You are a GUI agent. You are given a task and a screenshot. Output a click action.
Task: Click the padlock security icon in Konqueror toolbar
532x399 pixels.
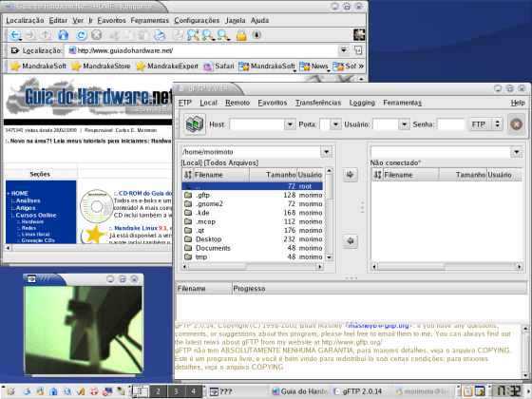pos(241,34)
